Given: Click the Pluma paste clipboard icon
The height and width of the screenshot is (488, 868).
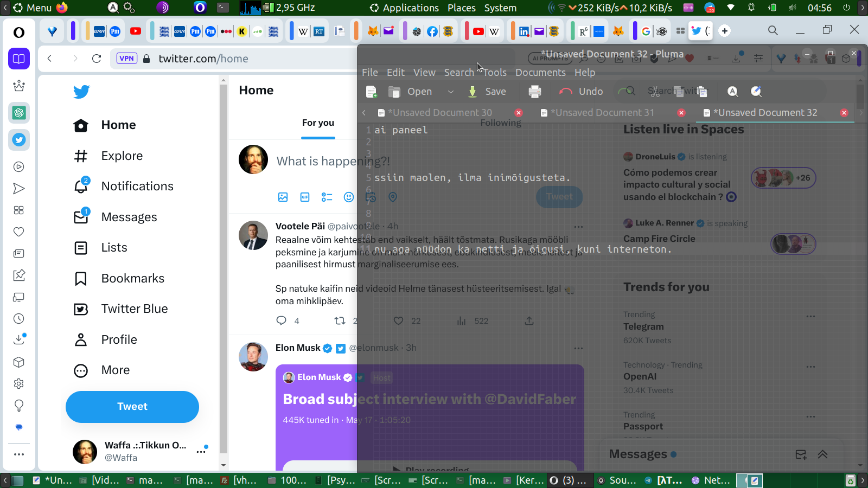Looking at the screenshot, I should (702, 91).
